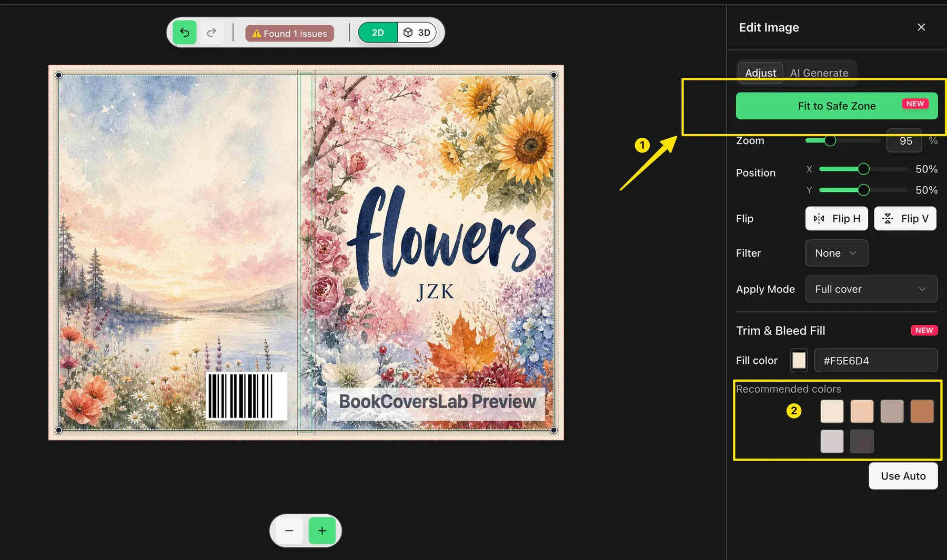This screenshot has width=947, height=560.
Task: Switch to the 3D view
Action: (417, 33)
